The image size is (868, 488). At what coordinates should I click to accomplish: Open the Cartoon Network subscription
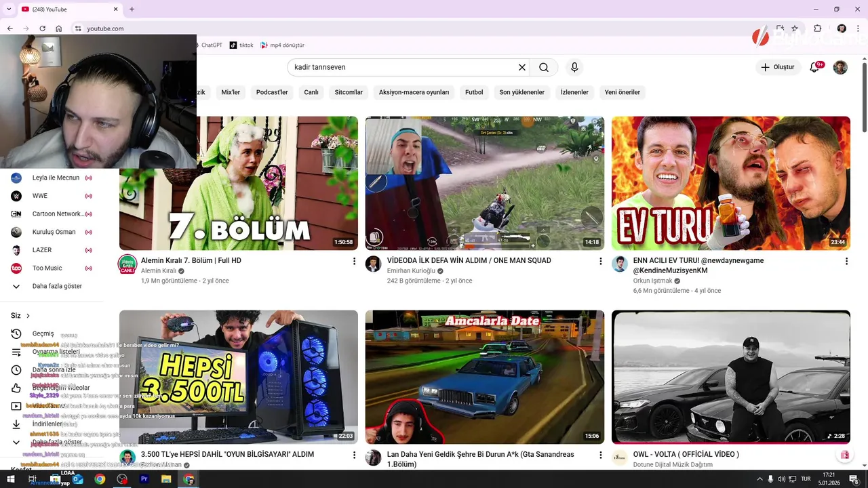pos(52,213)
